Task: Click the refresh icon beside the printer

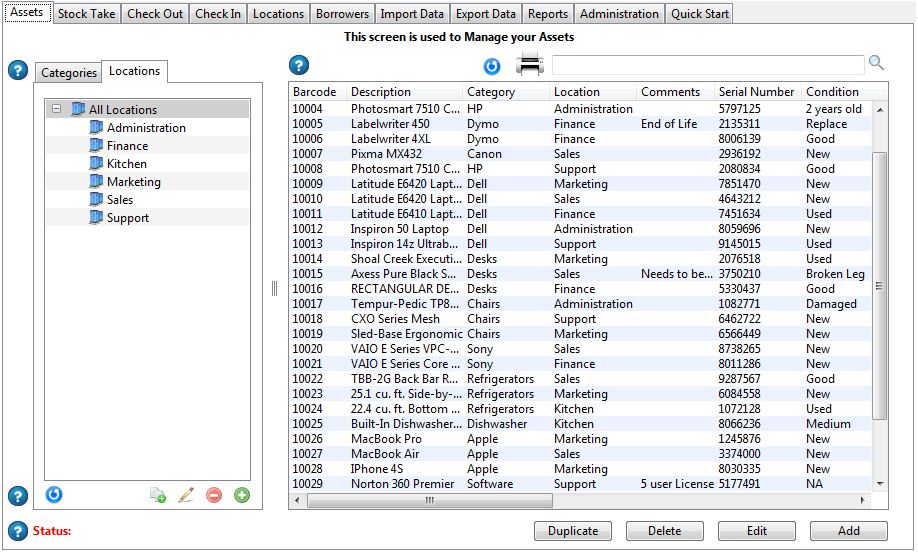Action: click(x=492, y=66)
